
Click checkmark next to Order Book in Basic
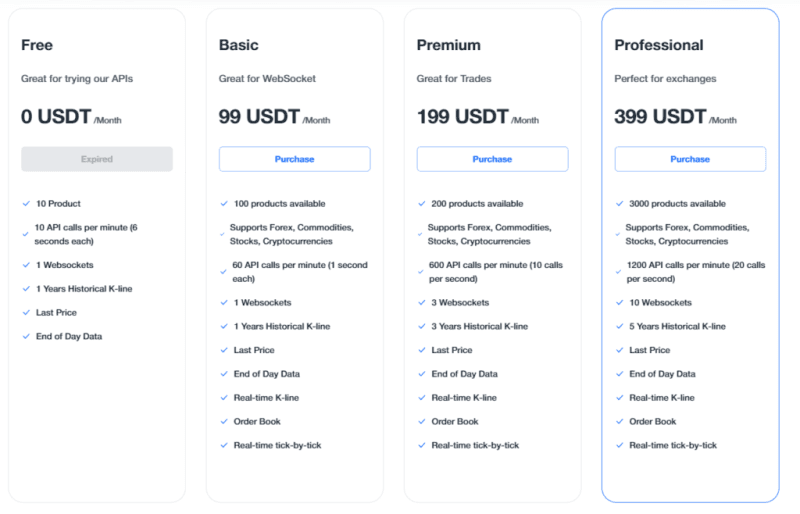tap(224, 422)
